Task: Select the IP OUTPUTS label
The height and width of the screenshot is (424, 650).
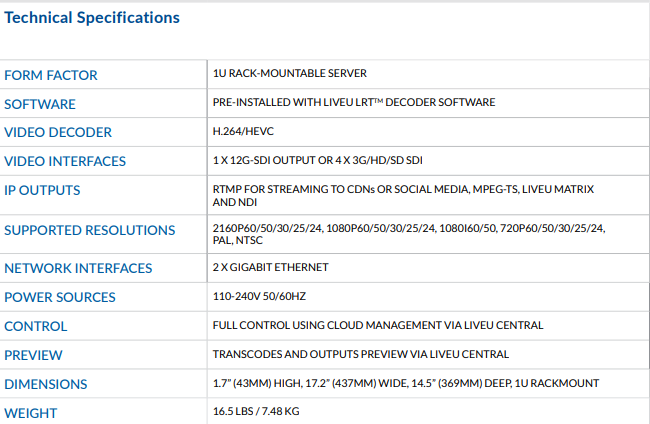Action: point(42,190)
